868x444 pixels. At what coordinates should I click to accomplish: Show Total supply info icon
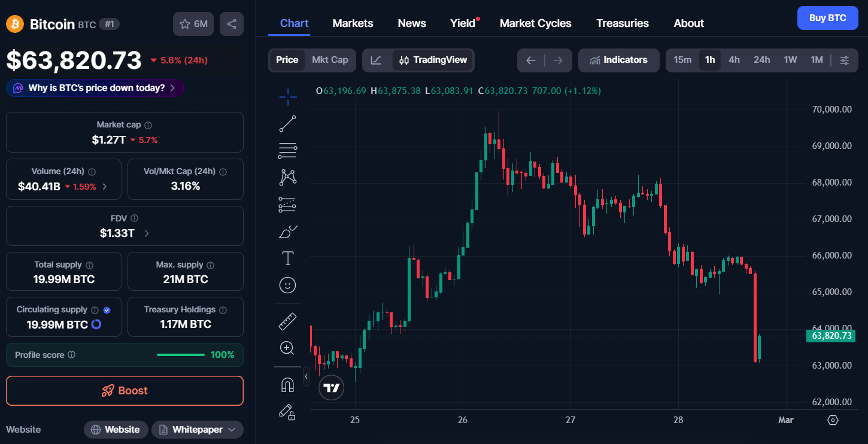90,265
